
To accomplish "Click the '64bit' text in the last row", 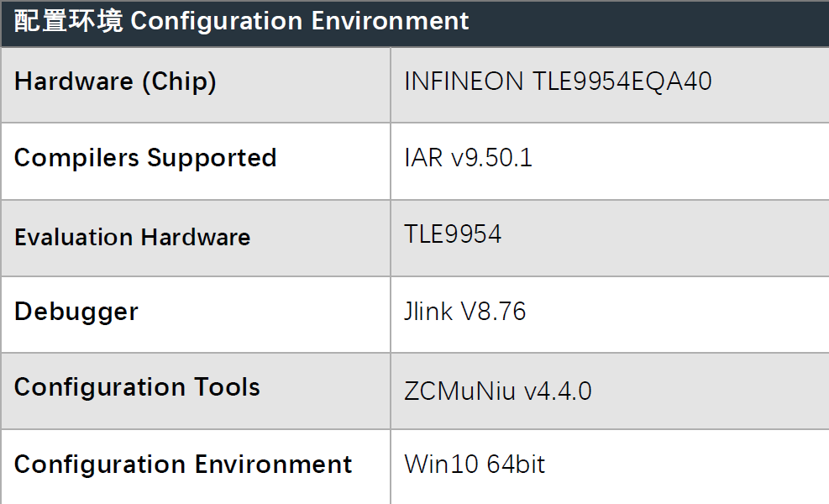I will 510,465.
